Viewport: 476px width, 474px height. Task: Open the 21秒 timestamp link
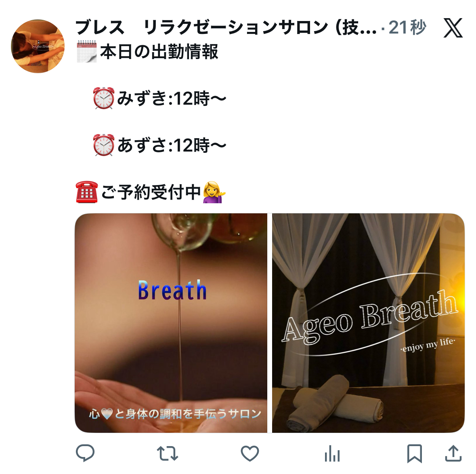click(407, 27)
